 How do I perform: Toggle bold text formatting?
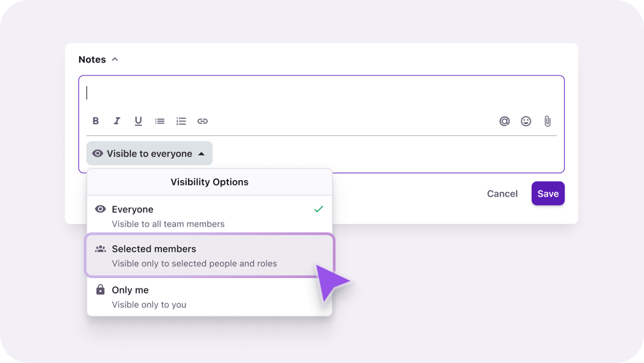(96, 121)
